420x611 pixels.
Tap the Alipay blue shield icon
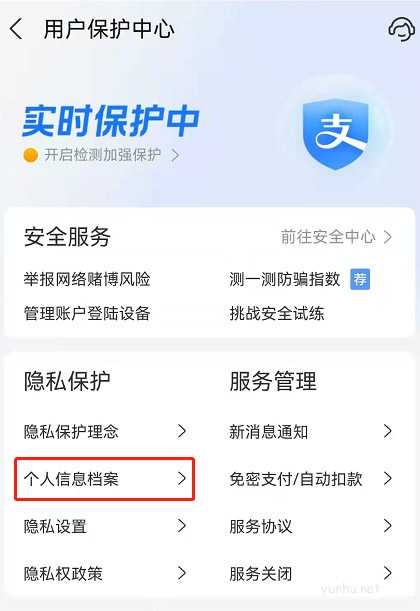point(335,134)
